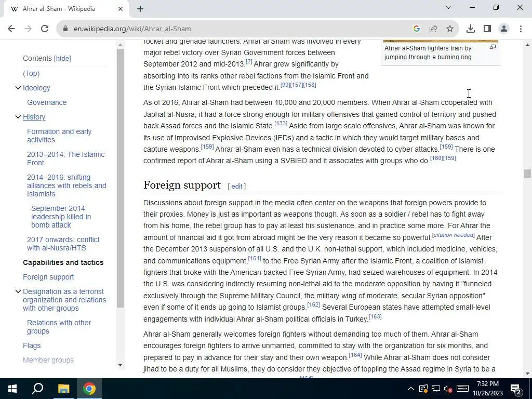Open reference [160] citation
Image resolution: width=532 pixels, height=399 pixels.
point(436,158)
